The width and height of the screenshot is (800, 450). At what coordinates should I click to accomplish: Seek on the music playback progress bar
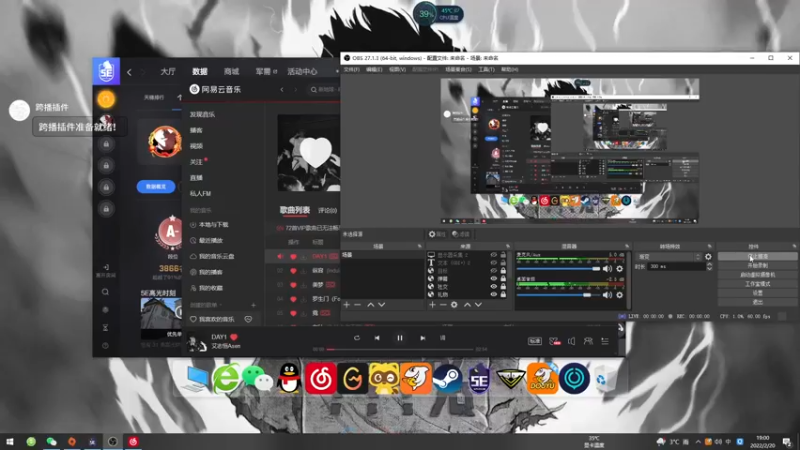coord(401,349)
